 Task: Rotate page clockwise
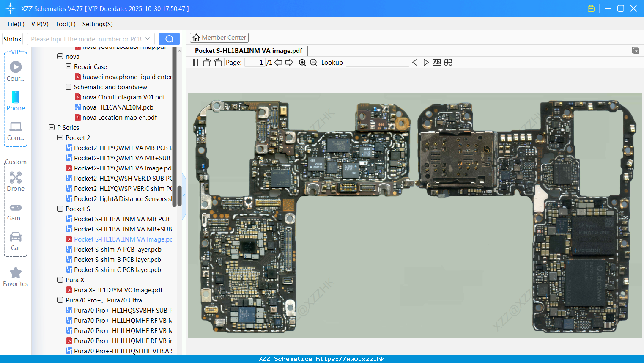point(218,63)
